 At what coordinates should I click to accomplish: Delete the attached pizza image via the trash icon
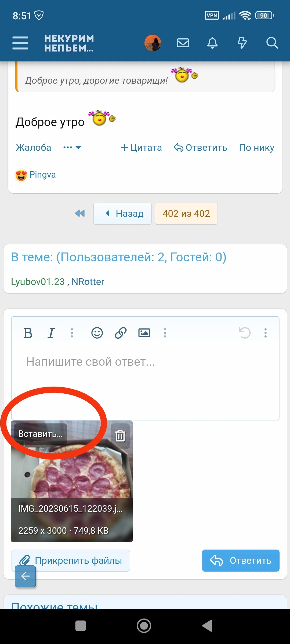[x=120, y=435]
